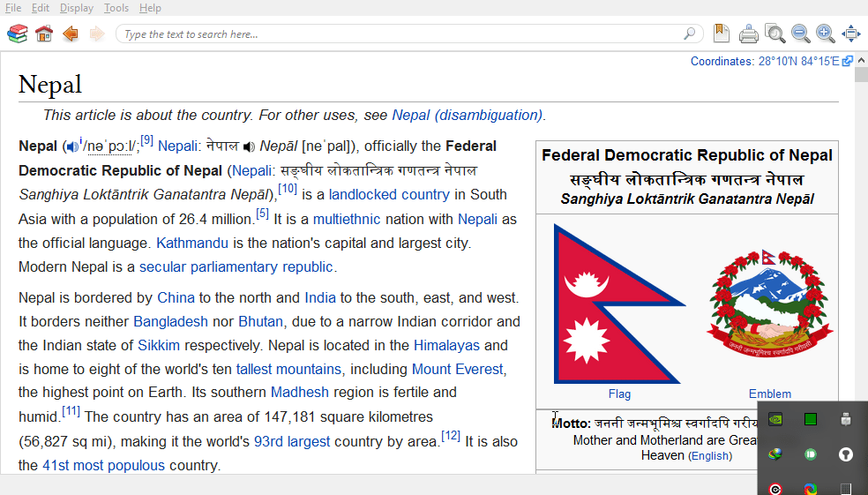This screenshot has height=495, width=868.
Task: Follow the 93rd largest link
Action: click(x=292, y=442)
